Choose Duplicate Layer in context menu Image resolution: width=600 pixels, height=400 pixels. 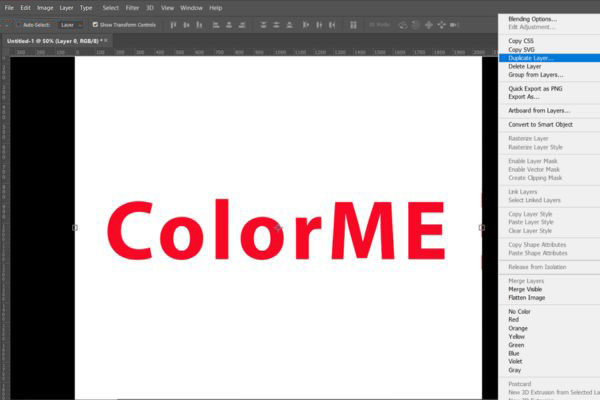click(549, 58)
